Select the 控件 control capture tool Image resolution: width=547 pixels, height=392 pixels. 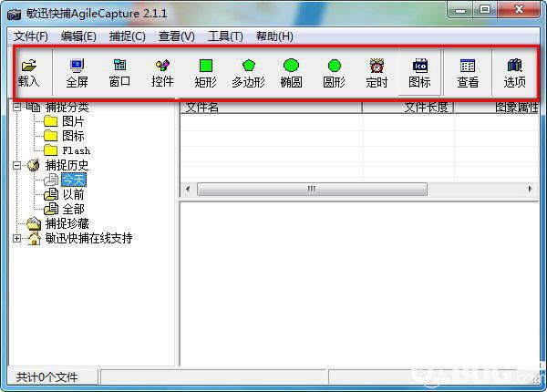click(x=162, y=73)
